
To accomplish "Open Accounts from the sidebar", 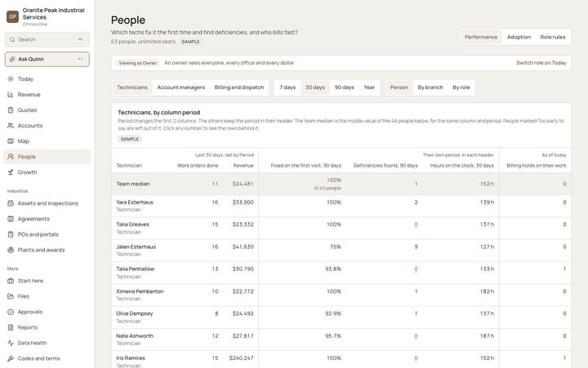I will [47, 125].
